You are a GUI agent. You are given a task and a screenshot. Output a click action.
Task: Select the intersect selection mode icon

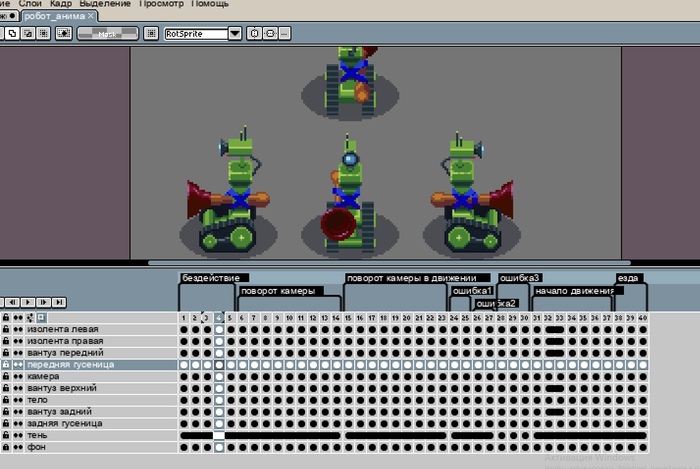click(43, 33)
